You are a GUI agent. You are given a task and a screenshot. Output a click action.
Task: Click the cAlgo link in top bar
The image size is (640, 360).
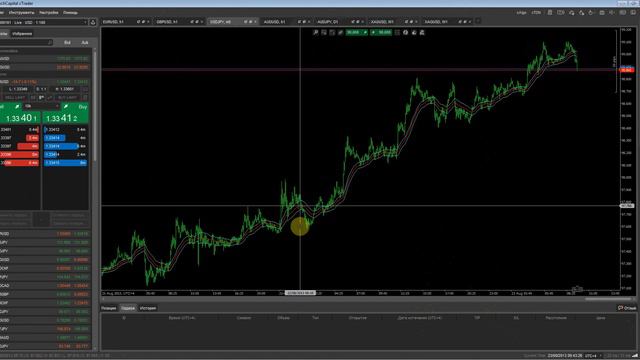tap(521, 13)
